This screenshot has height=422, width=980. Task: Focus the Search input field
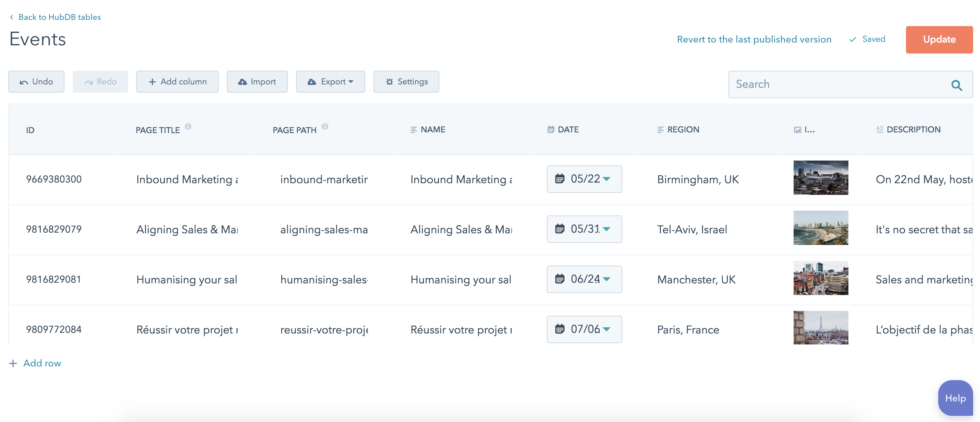[837, 84]
